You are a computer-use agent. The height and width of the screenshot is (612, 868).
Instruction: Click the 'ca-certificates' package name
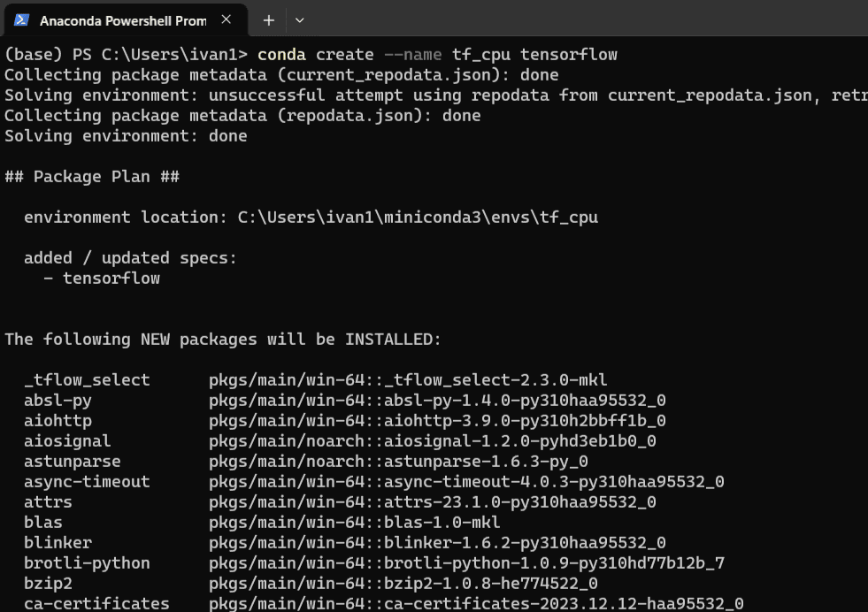(x=96, y=604)
